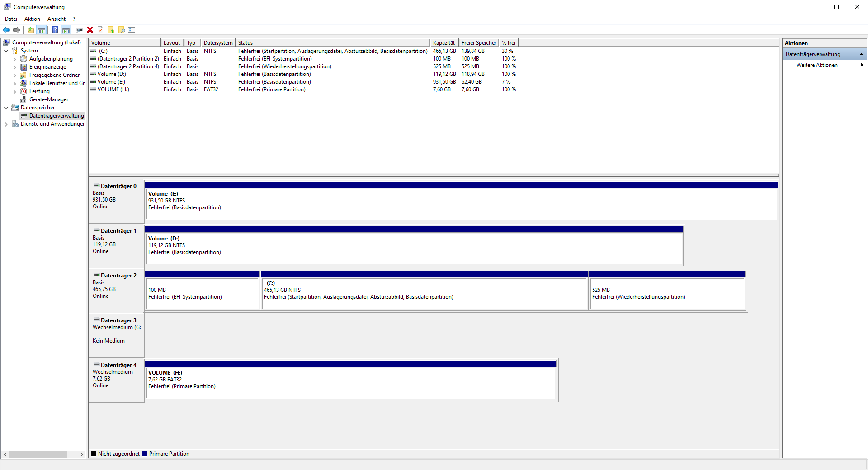Click the checkmark document properties icon
Viewport: 868px width, 470px height.
100,30
